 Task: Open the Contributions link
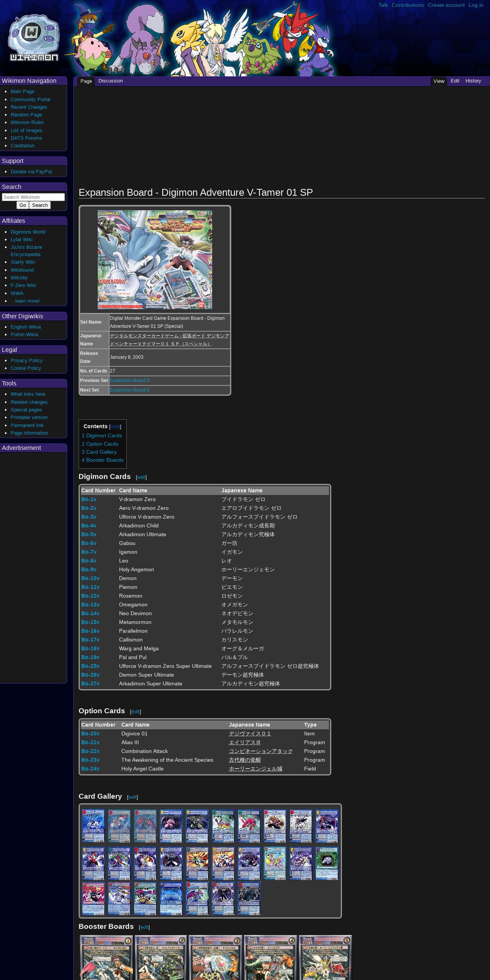click(408, 5)
